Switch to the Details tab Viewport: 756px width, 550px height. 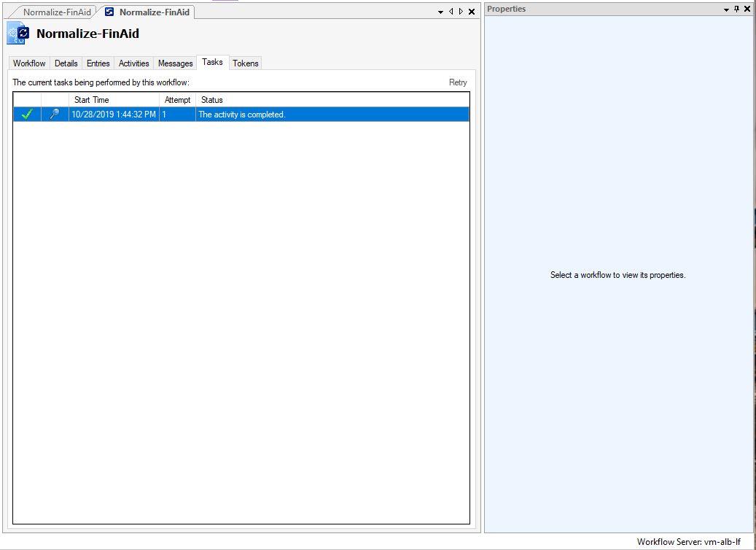pyautogui.click(x=66, y=63)
